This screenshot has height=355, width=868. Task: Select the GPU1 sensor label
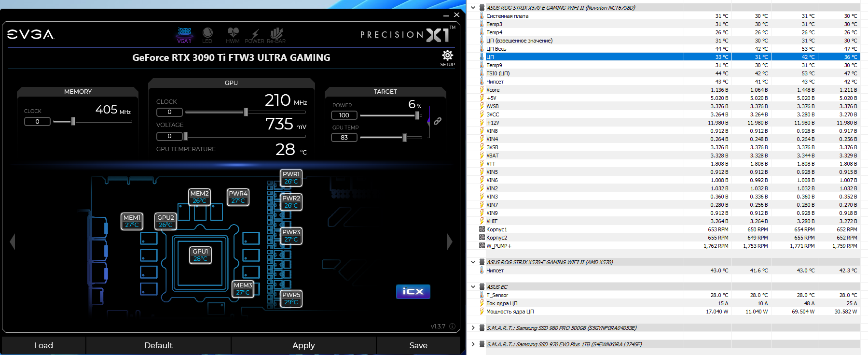(x=200, y=255)
